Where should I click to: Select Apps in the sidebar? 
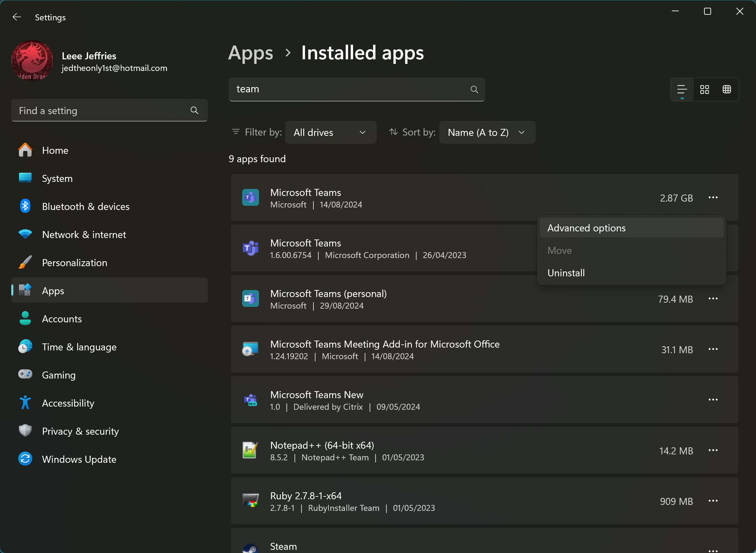[109, 291]
